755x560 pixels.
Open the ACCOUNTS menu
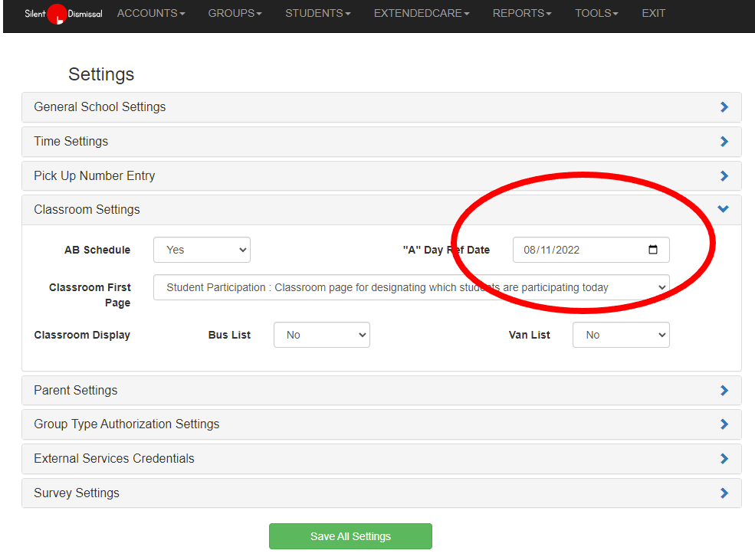pyautogui.click(x=150, y=14)
